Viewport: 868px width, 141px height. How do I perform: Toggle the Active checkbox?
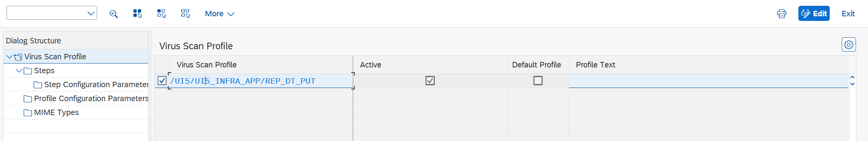pyautogui.click(x=430, y=81)
